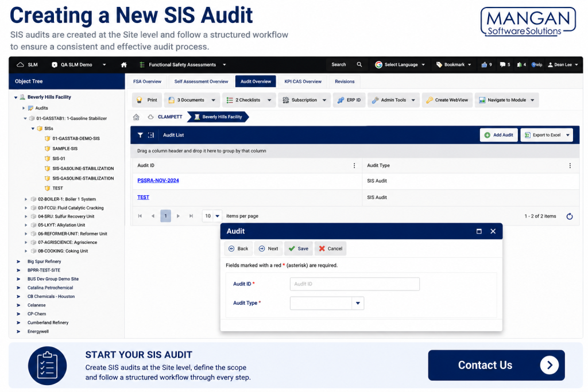Go to previous page of audit grid
Screen dimensions: 588x392
pyautogui.click(x=153, y=216)
